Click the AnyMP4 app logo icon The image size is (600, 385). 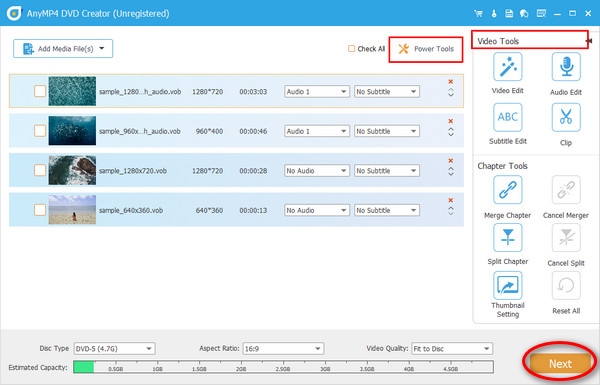[x=14, y=13]
